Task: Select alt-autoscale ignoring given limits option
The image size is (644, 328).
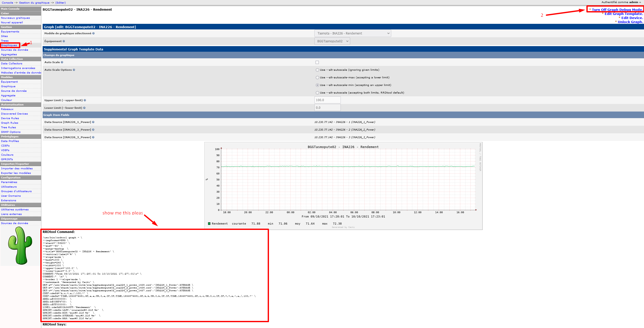Action: [317, 70]
